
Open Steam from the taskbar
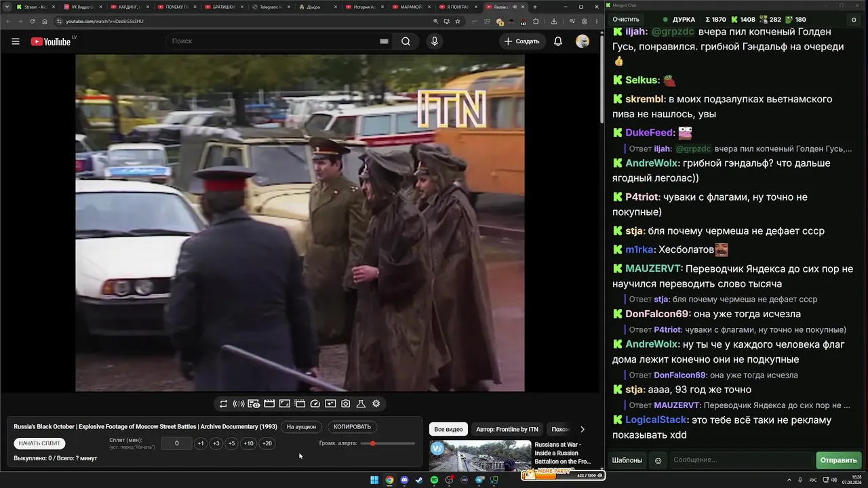pos(419,480)
